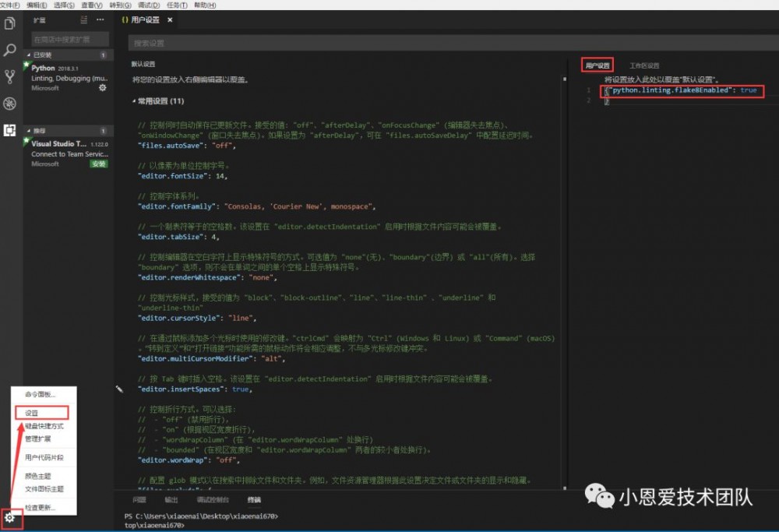Select the Search icon in the activity bar
The width and height of the screenshot is (779, 532).
click(9, 50)
